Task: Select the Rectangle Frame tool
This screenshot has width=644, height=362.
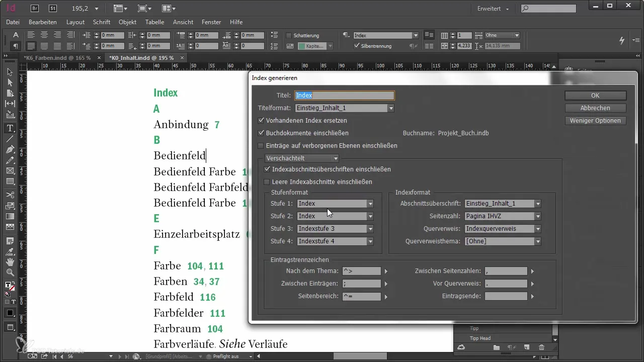Action: pos(10,170)
